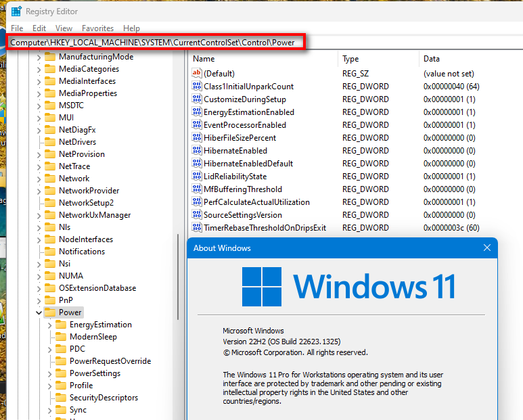Expand the PnP key
Viewport: 523px width, 420px height.
[x=39, y=301]
